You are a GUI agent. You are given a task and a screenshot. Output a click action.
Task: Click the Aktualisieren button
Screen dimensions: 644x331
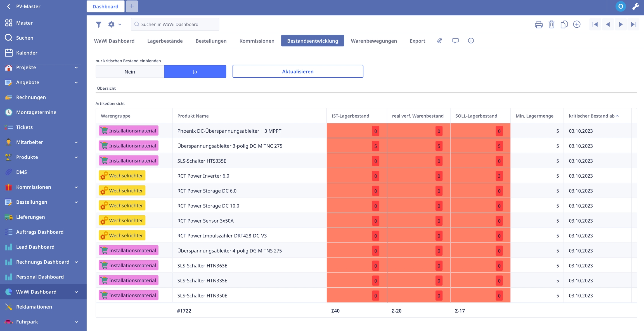click(x=298, y=72)
